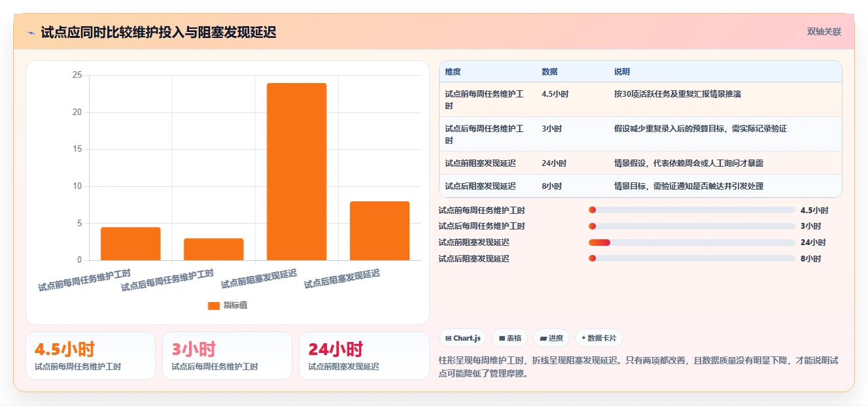Screen dimensions: 868x406
Task: Click table row name 试点前阻塞发现延迟
Action: click(481, 163)
